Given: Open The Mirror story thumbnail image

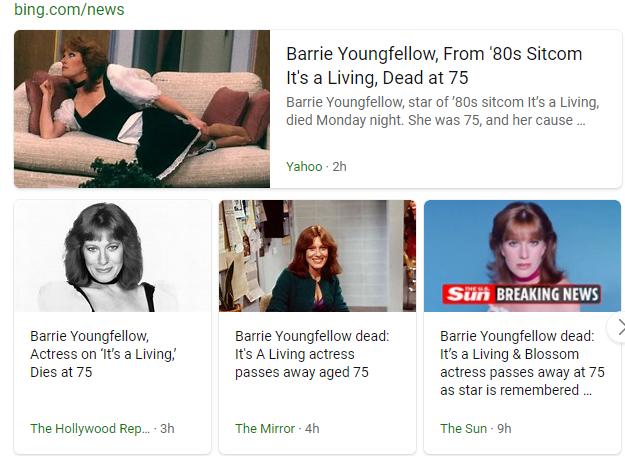Looking at the screenshot, I should click(317, 256).
